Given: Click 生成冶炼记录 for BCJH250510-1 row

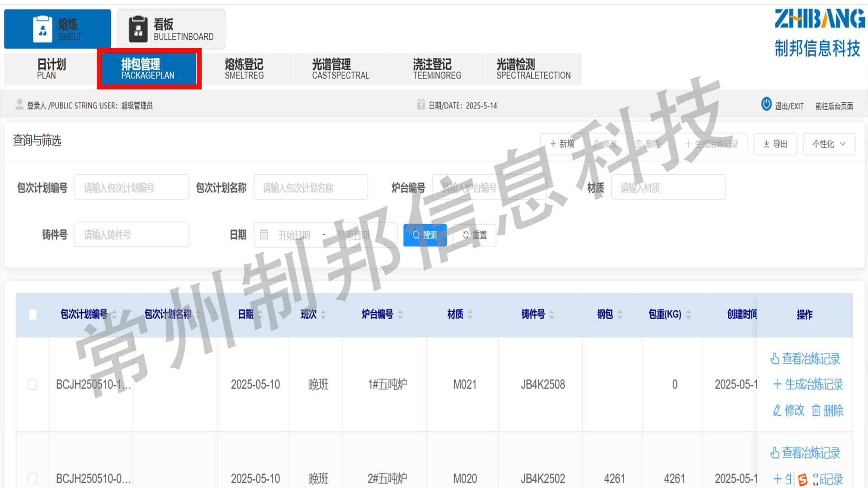Looking at the screenshot, I should coord(808,384).
